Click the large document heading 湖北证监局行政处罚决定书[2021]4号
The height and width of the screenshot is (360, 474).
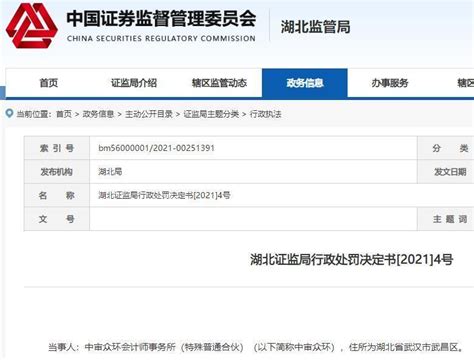352,259
